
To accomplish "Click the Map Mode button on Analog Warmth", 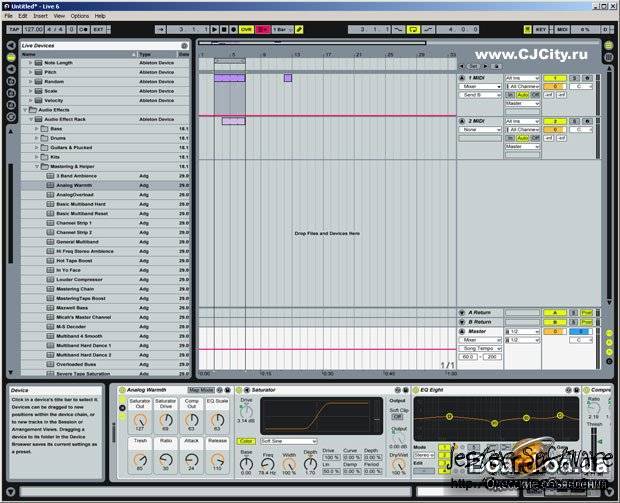I will click(201, 390).
